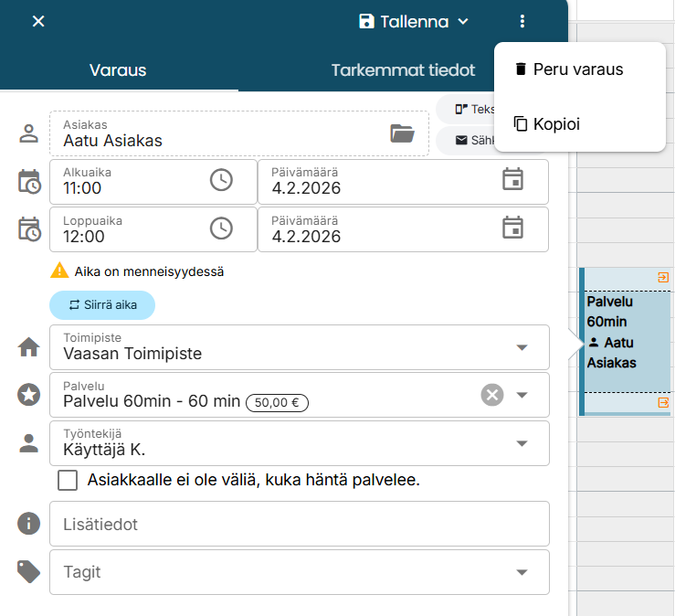
Task: Open the customer folder icon in Asiakas field
Action: tap(402, 134)
